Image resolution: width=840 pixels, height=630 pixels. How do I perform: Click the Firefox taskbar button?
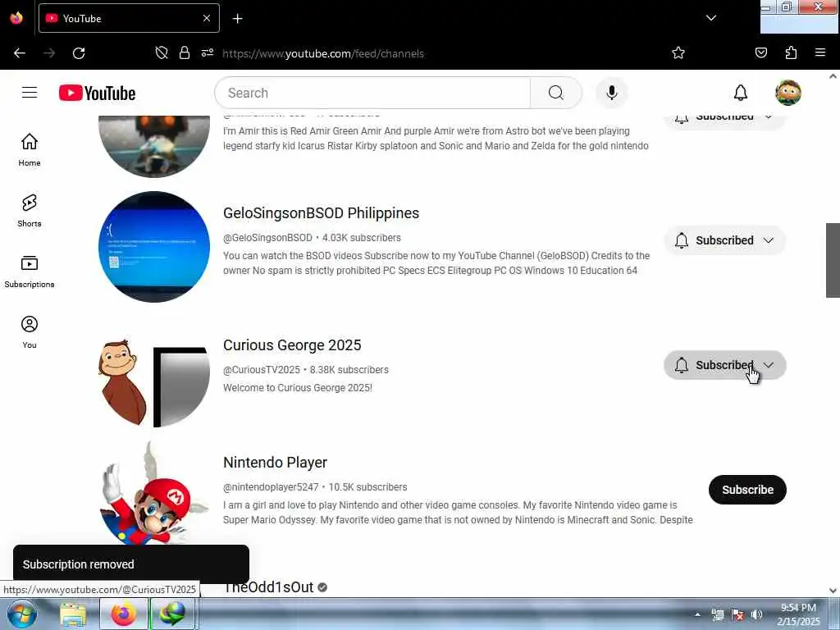click(x=124, y=614)
